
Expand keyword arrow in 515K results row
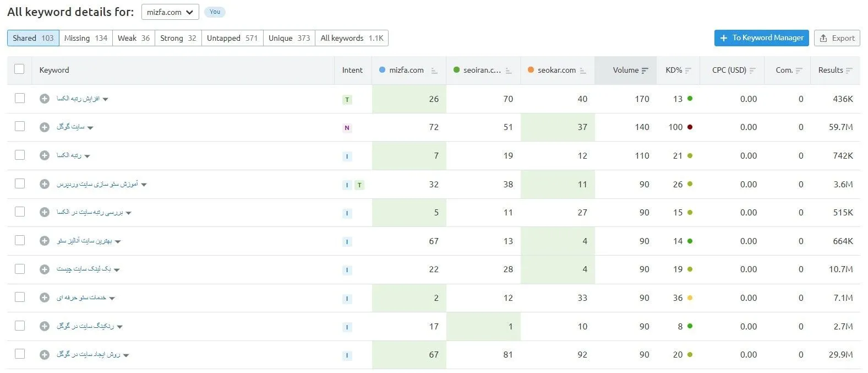tap(129, 213)
